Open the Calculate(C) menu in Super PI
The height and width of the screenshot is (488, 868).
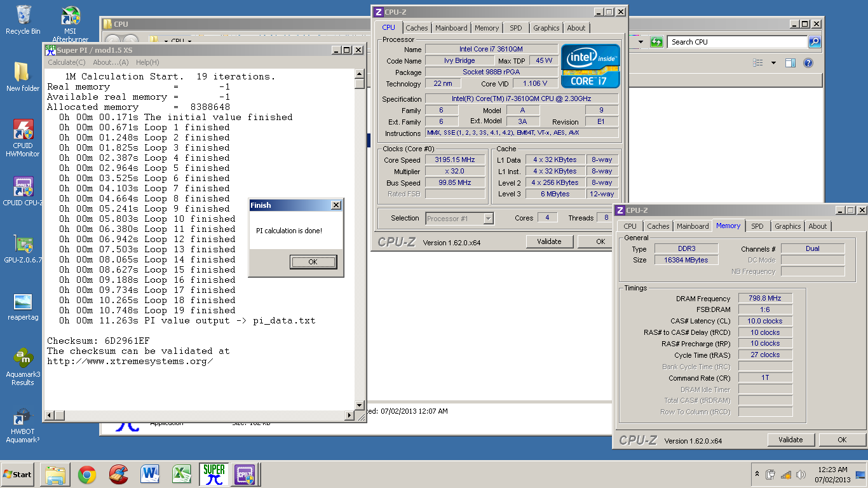click(x=67, y=62)
